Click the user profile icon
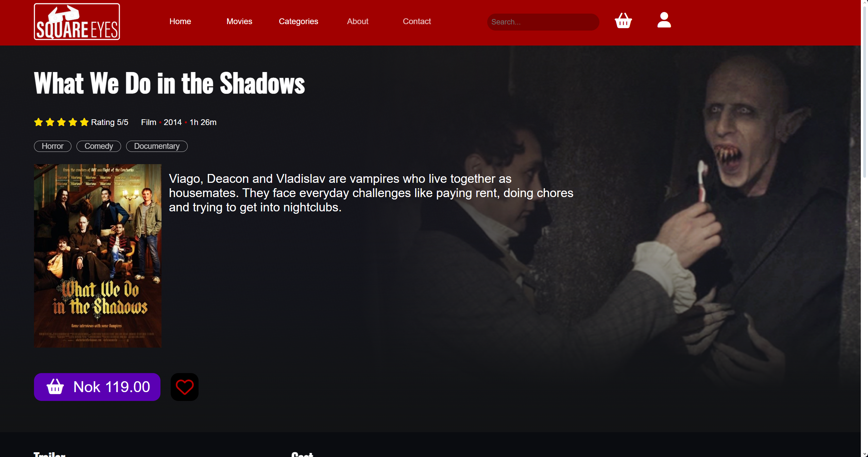 pyautogui.click(x=663, y=21)
